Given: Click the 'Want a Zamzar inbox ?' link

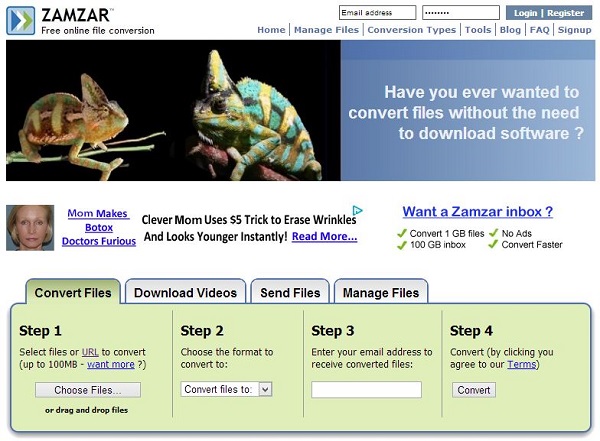Looking at the screenshot, I should pyautogui.click(x=478, y=212).
